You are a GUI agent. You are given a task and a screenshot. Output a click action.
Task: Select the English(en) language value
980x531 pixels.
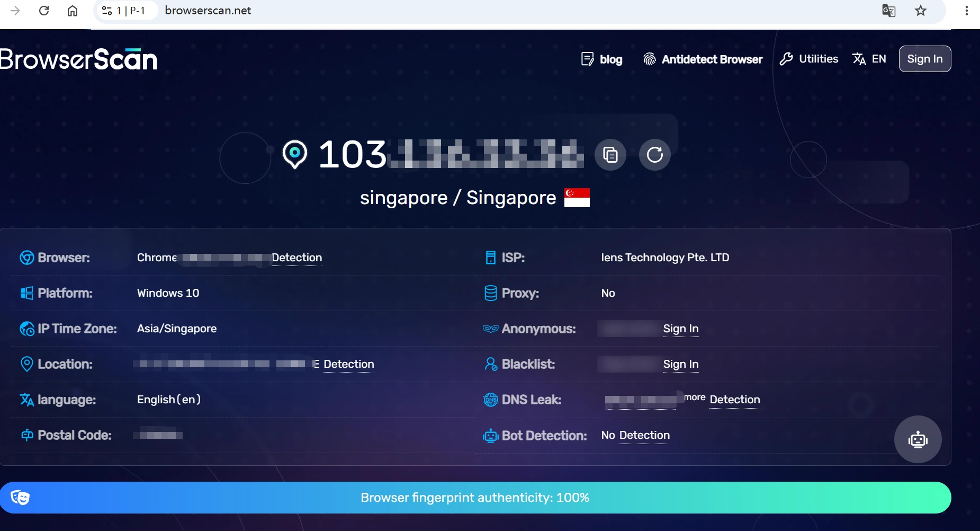[169, 400]
